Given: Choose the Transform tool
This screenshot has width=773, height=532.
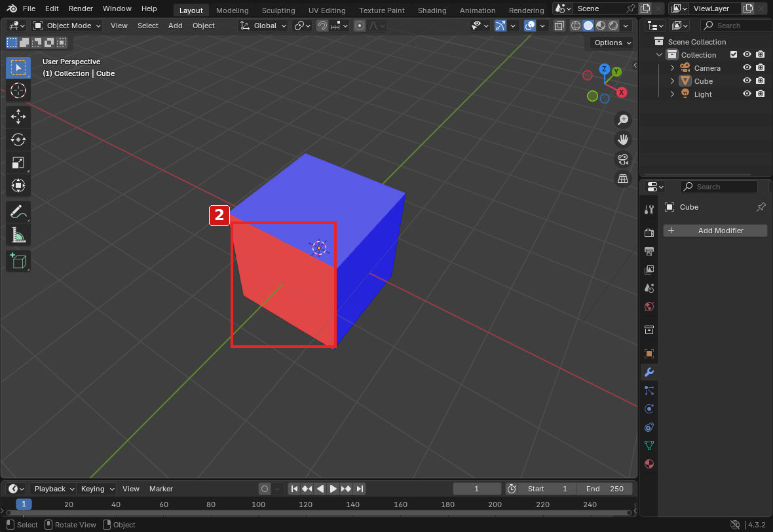Looking at the screenshot, I should (18, 186).
